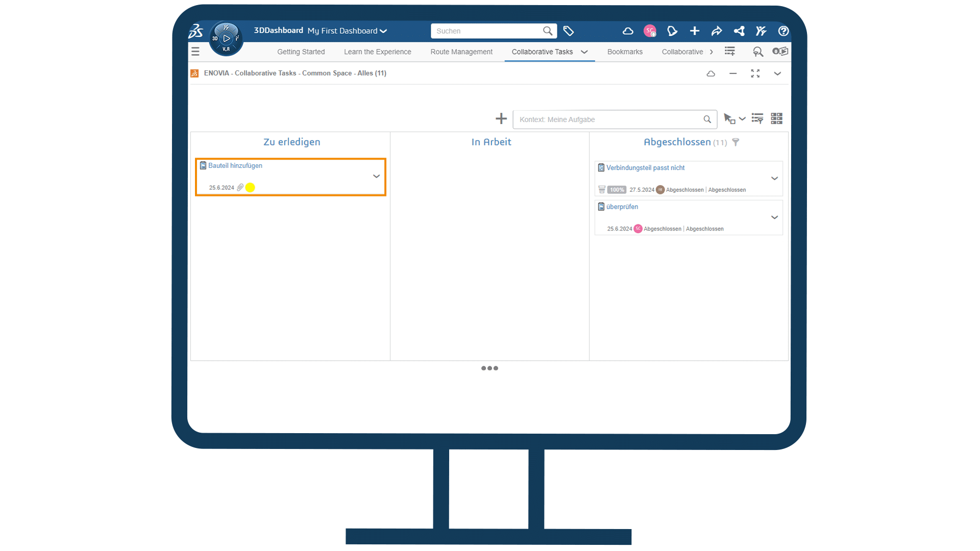This screenshot has width=980, height=551.
Task: Click the filter funnel next to Abgeschlossen
Action: coord(736,142)
